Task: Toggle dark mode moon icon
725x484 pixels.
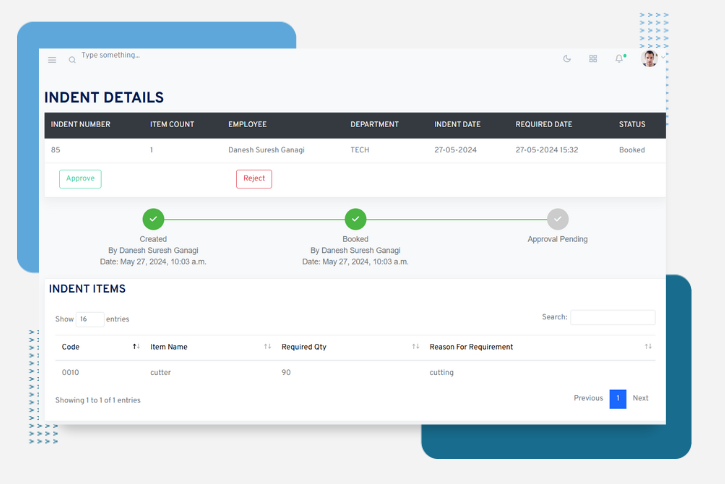Action: (x=567, y=59)
